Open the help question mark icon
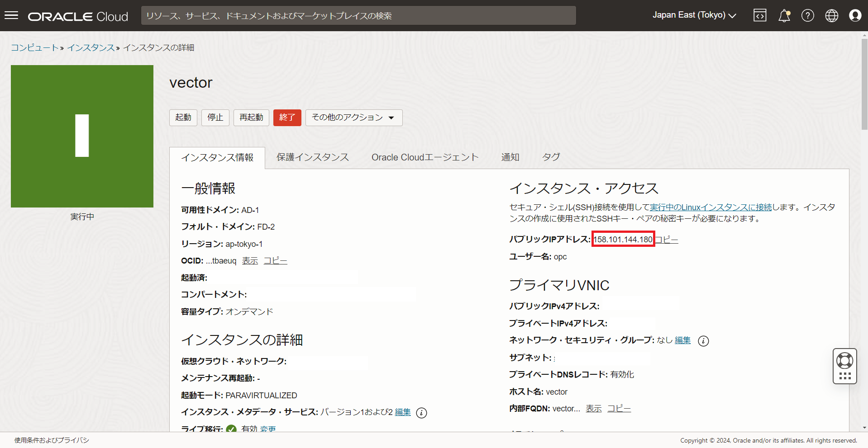The image size is (868, 448). tap(807, 16)
